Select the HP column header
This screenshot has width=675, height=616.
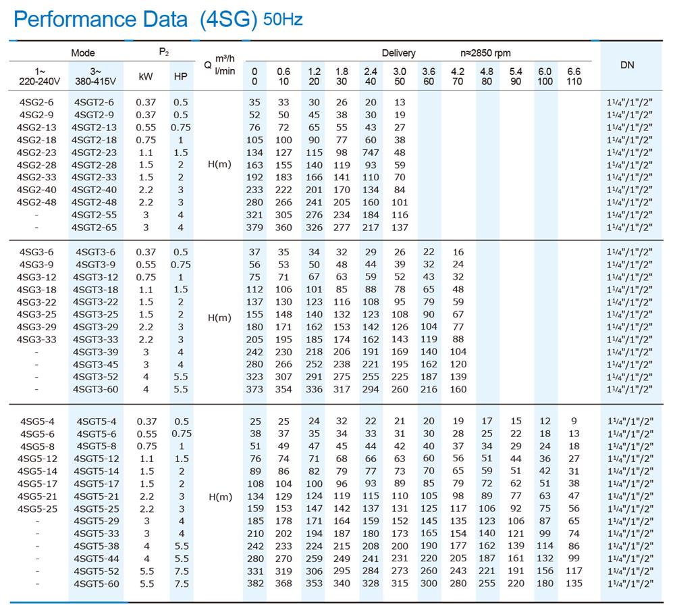(x=180, y=76)
